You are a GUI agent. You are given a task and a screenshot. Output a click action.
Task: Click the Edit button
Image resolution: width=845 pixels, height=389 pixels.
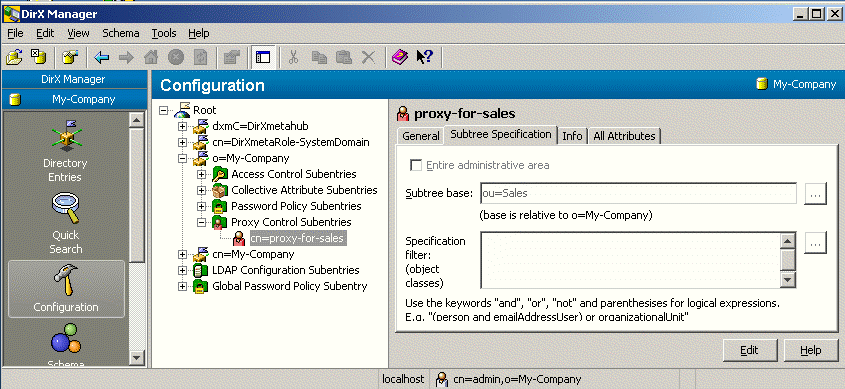click(x=750, y=351)
